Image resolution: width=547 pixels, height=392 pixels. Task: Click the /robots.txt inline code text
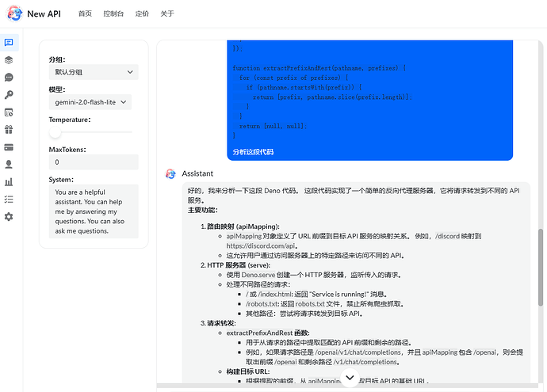click(262, 304)
